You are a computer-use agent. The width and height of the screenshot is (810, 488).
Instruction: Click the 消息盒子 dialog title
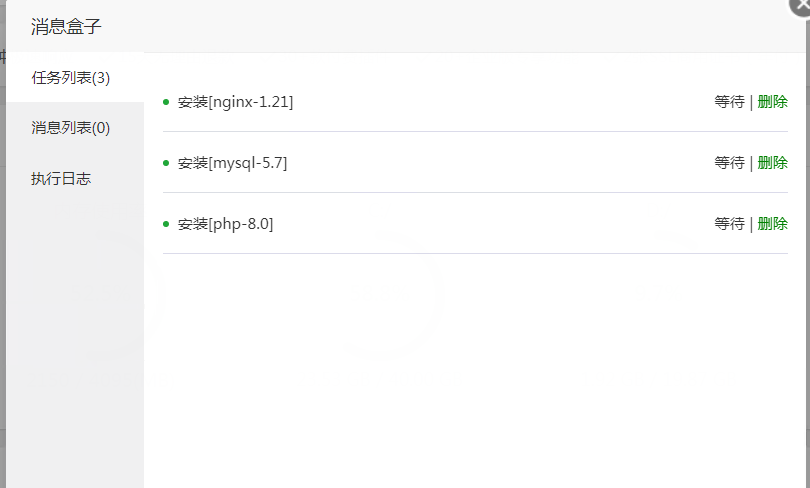click(x=66, y=26)
